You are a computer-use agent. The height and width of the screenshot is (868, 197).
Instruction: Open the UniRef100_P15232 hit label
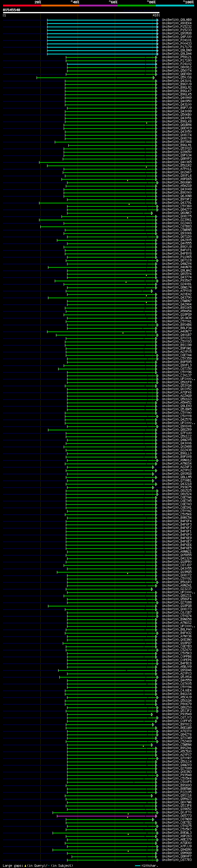[x=177, y=26]
